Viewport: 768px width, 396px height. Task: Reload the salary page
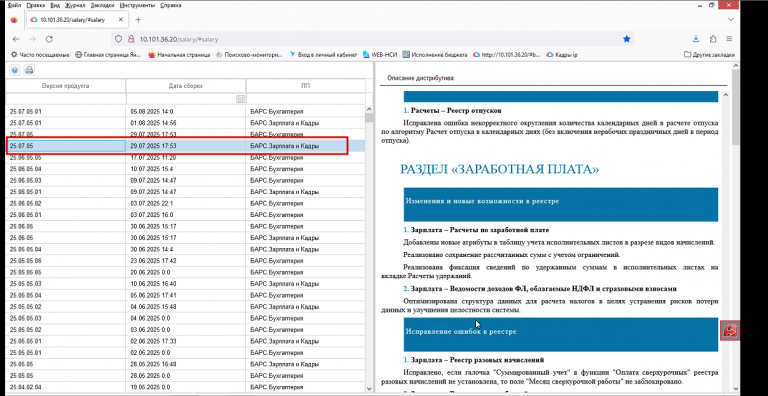(49, 39)
